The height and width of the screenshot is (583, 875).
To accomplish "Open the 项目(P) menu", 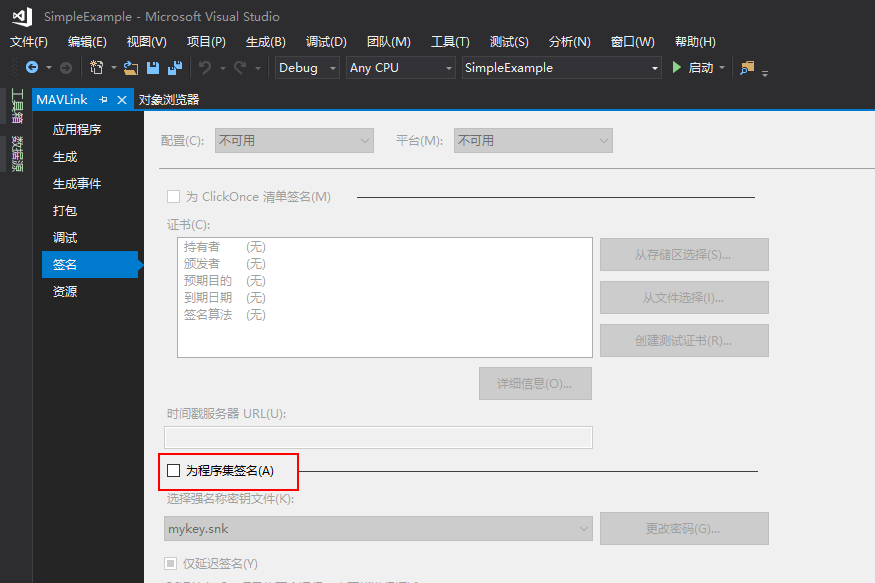I will 206,42.
